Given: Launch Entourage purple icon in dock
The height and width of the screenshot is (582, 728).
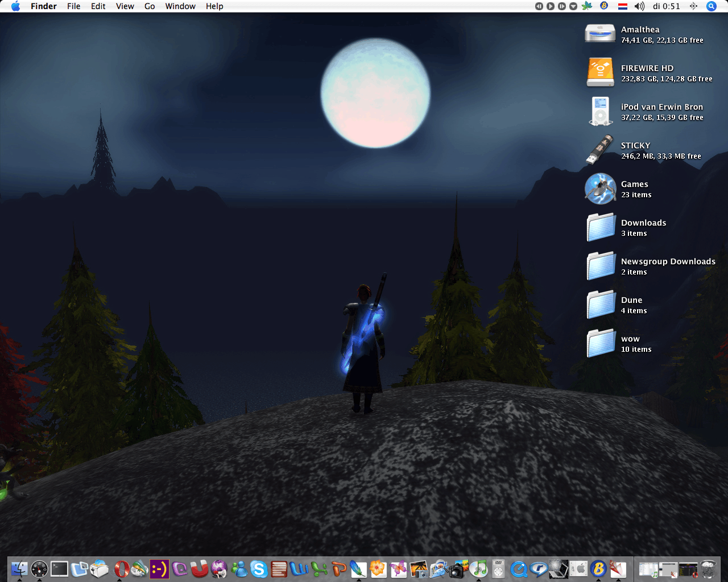Looking at the screenshot, I should pos(179,568).
